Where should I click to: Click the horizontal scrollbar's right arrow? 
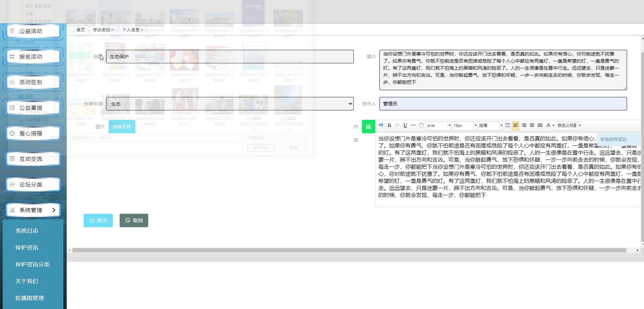[x=638, y=250]
